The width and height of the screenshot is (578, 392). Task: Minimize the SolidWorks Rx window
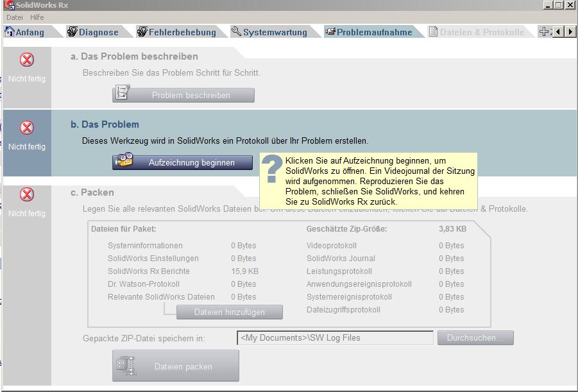pos(548,5)
